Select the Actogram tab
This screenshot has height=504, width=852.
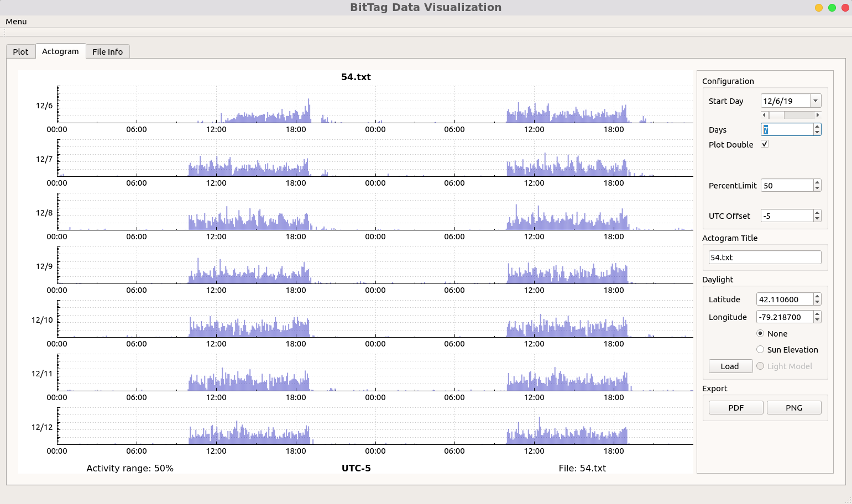(60, 51)
